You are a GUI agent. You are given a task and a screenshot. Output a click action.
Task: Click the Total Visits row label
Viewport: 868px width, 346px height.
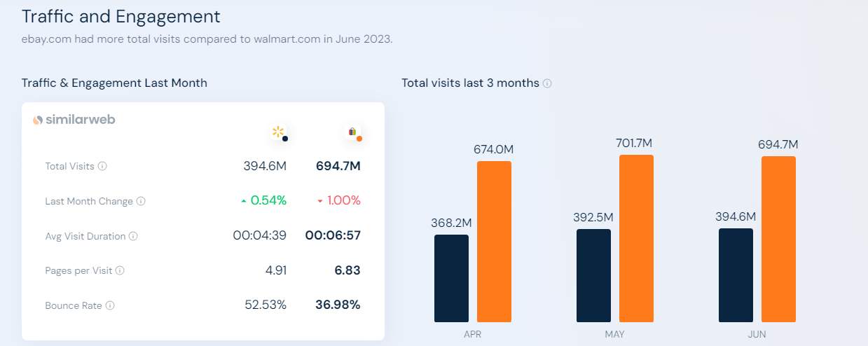[69, 167]
